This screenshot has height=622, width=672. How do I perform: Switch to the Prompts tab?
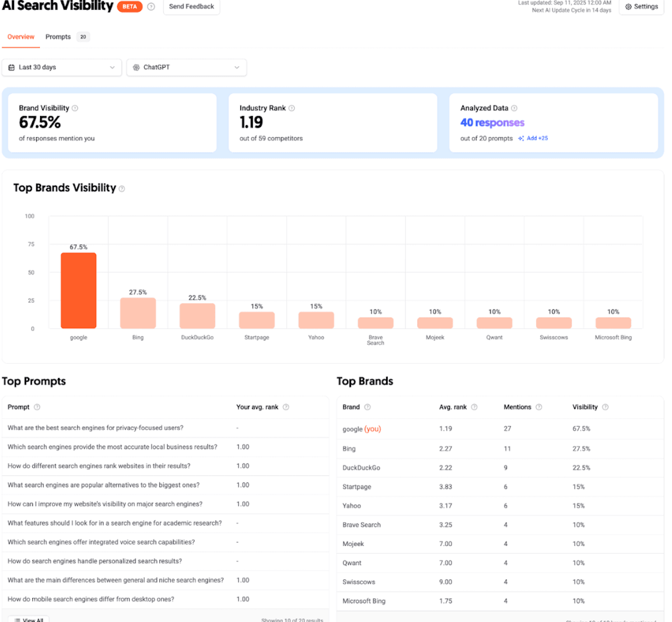[x=58, y=37]
